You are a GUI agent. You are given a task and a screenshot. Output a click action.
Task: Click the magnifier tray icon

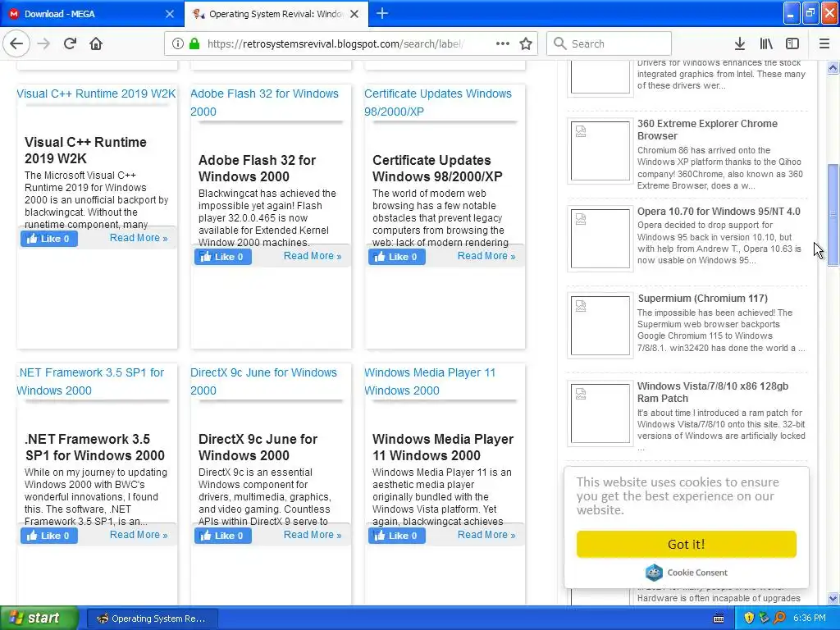779,619
